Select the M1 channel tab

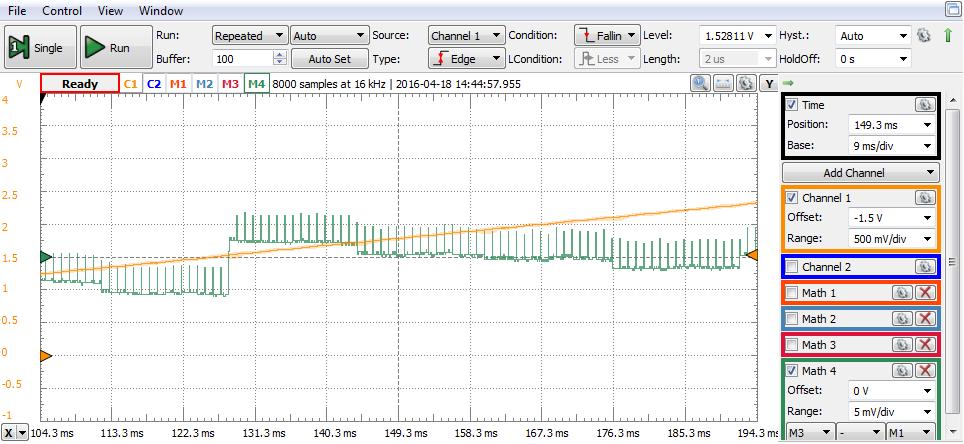pos(178,84)
